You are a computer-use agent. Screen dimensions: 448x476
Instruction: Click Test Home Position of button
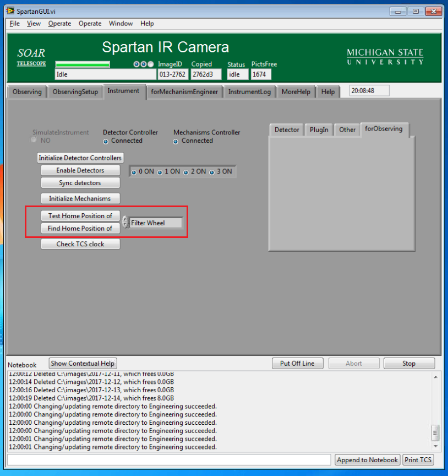click(80, 216)
